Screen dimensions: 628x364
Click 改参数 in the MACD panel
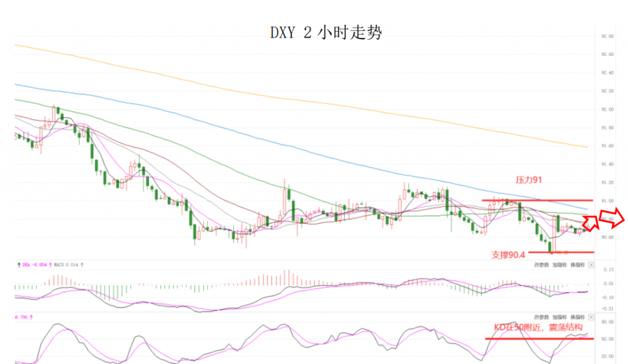pos(542,265)
